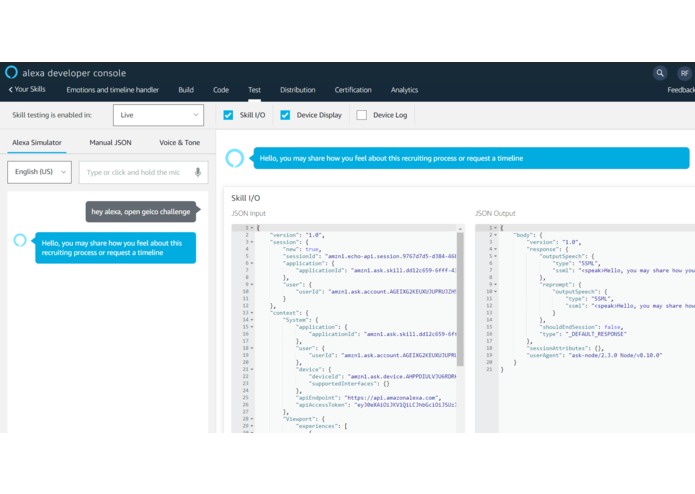
Task: Click the "version": "1.0" line in JSON Input
Action: [297, 235]
